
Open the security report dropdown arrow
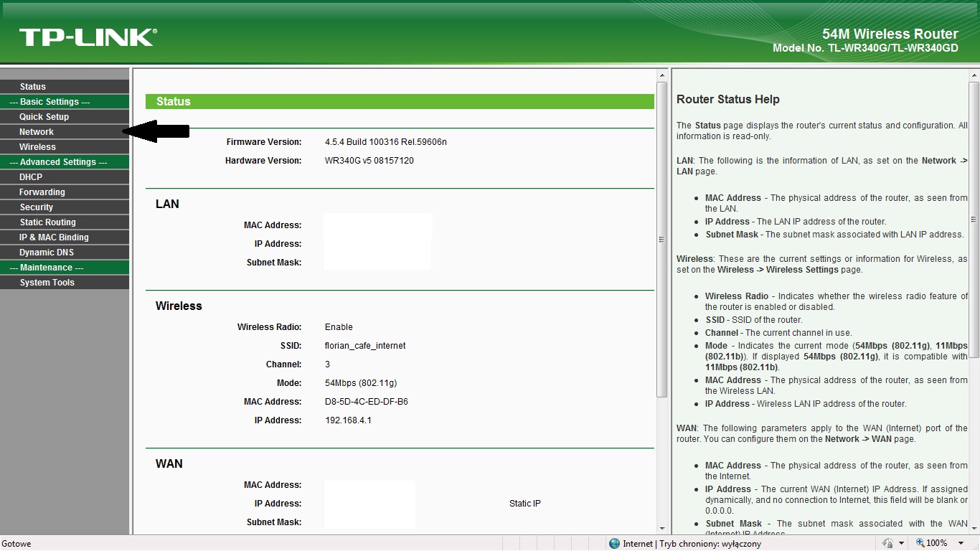900,544
